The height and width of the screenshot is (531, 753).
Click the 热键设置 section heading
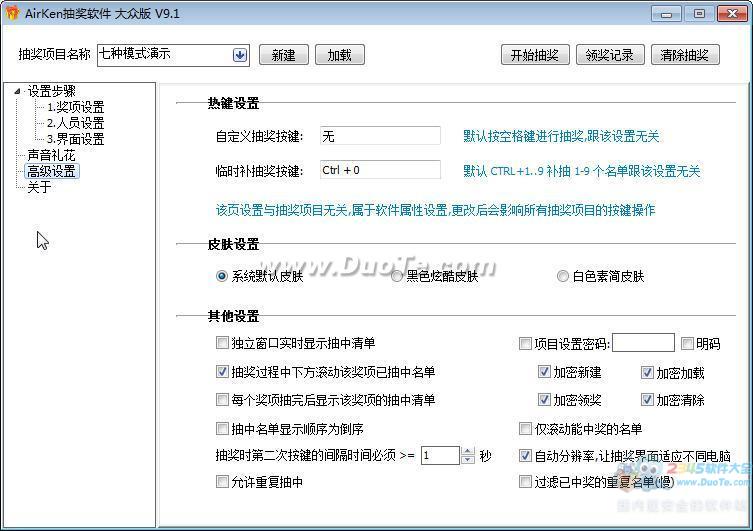coord(233,103)
